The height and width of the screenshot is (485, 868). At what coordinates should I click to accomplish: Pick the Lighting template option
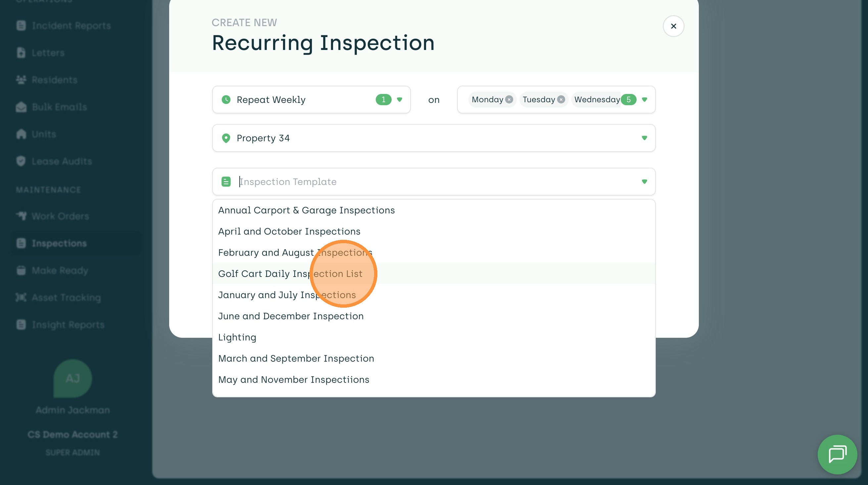click(x=237, y=337)
